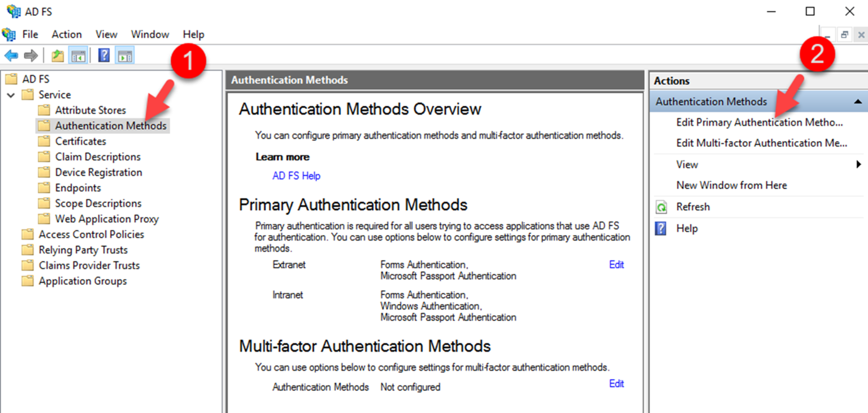The width and height of the screenshot is (868, 413).
Task: Collapse the Authentication Methods actions group
Action: [859, 101]
